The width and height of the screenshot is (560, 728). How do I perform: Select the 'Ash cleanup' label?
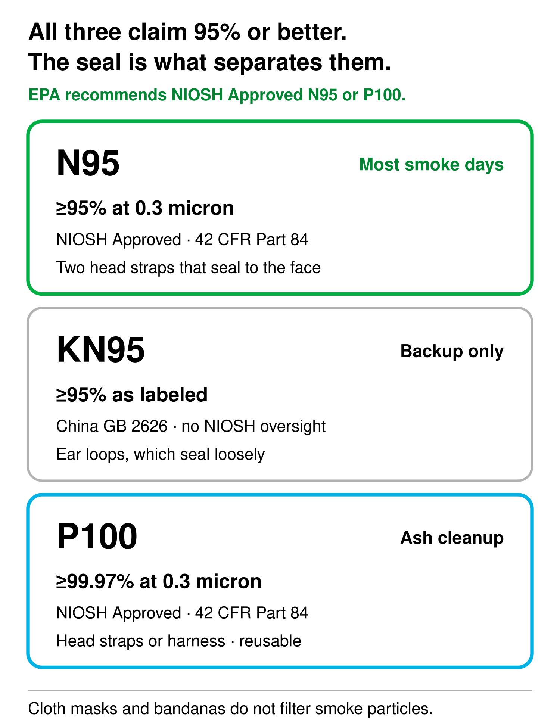coord(452,538)
